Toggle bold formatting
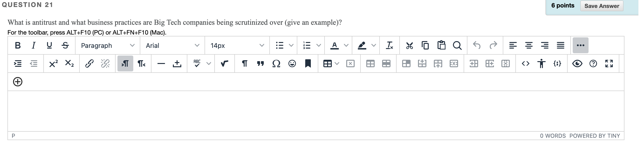Screen dimensions: 644x155 click(x=17, y=45)
